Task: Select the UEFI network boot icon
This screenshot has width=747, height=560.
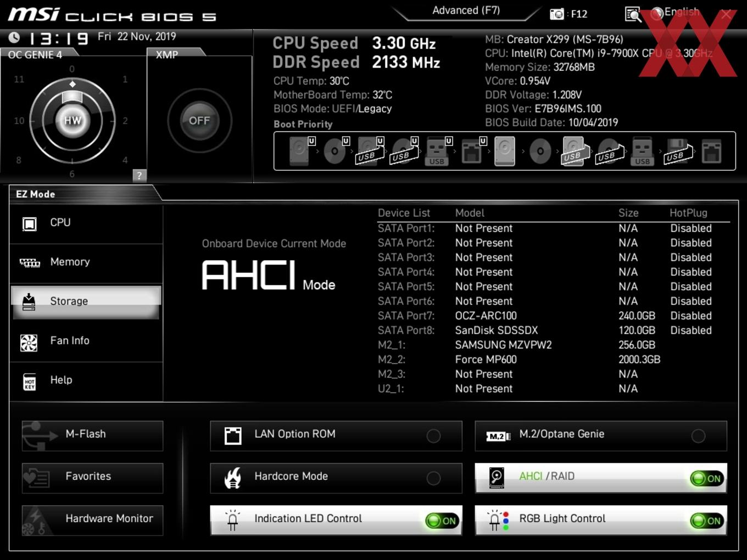Action: [473, 151]
